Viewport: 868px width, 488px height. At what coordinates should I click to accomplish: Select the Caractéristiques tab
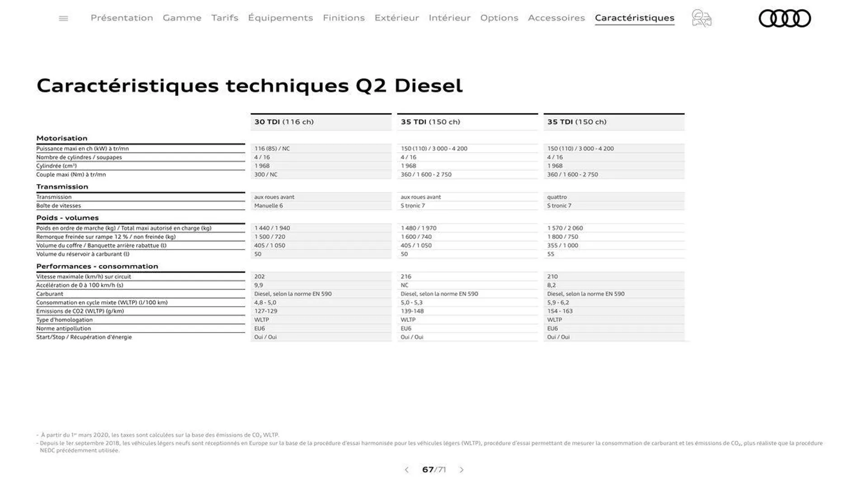click(634, 18)
